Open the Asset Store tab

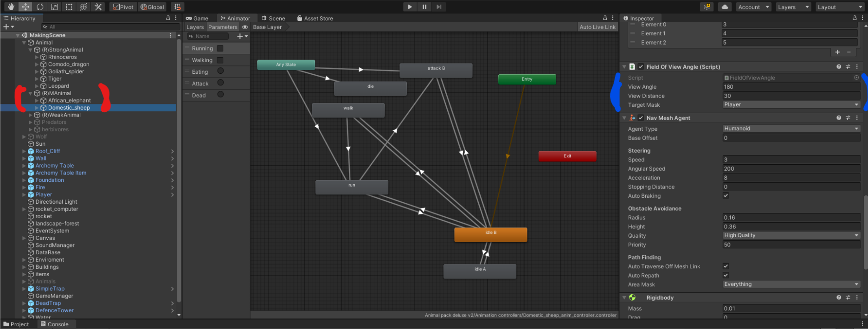tap(315, 18)
